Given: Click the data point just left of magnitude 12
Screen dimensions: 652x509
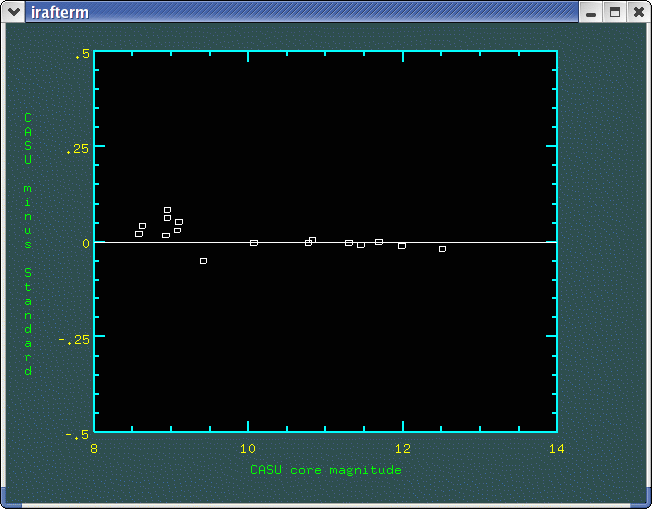Looking at the screenshot, I should (x=402, y=245).
